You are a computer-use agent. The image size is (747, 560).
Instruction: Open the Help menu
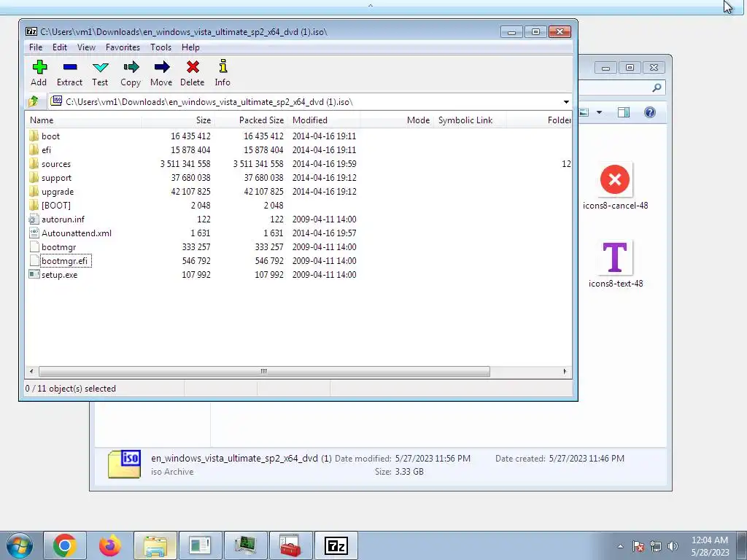190,47
